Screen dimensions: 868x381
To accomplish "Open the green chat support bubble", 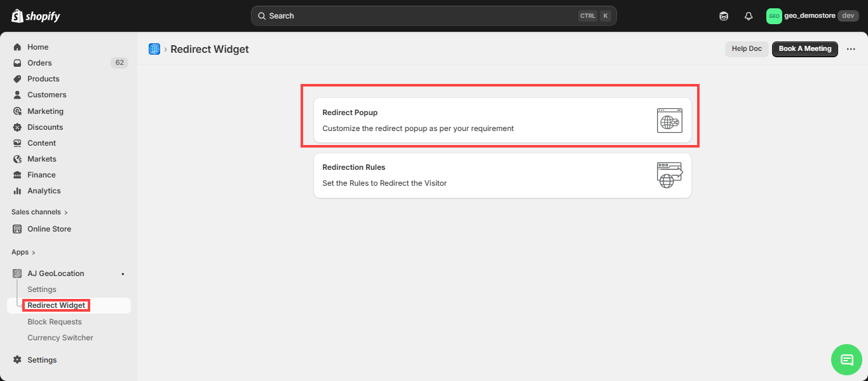I will pyautogui.click(x=846, y=359).
